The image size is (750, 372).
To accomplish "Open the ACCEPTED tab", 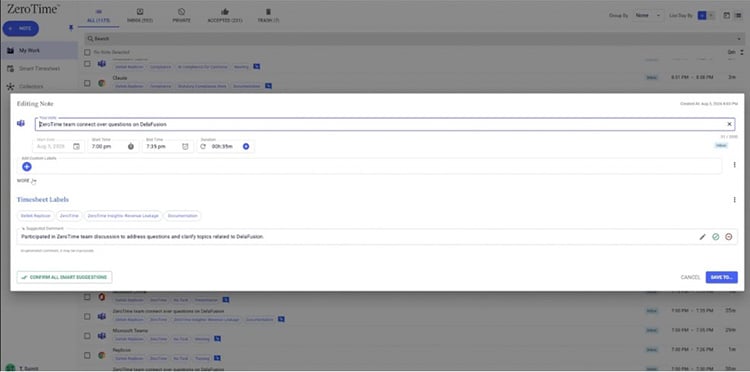I will (x=224, y=15).
